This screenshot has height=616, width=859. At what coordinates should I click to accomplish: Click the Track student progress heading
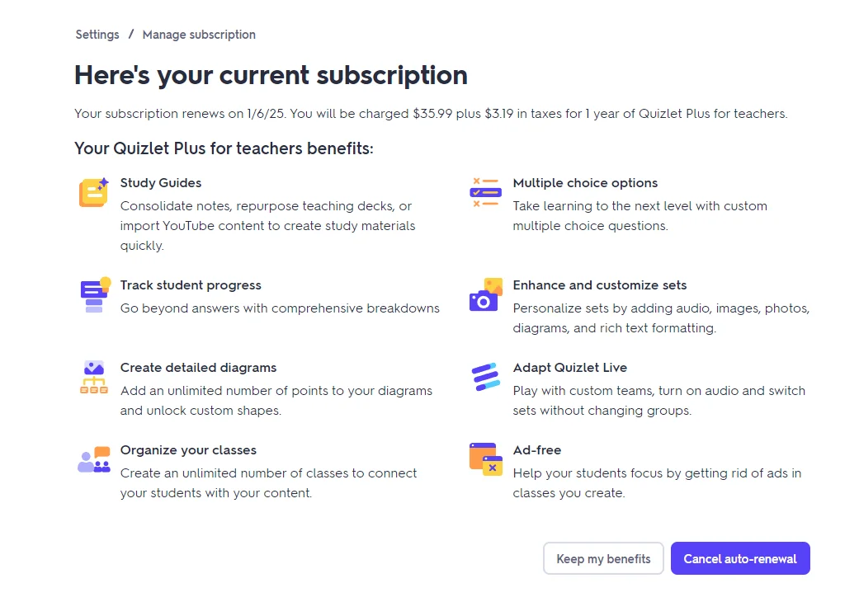191,285
